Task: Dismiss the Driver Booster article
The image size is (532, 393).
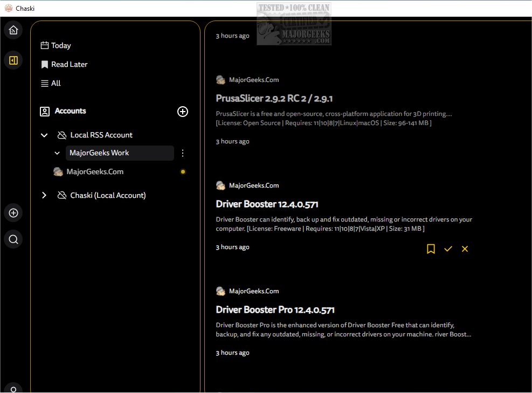Action: coord(465,249)
